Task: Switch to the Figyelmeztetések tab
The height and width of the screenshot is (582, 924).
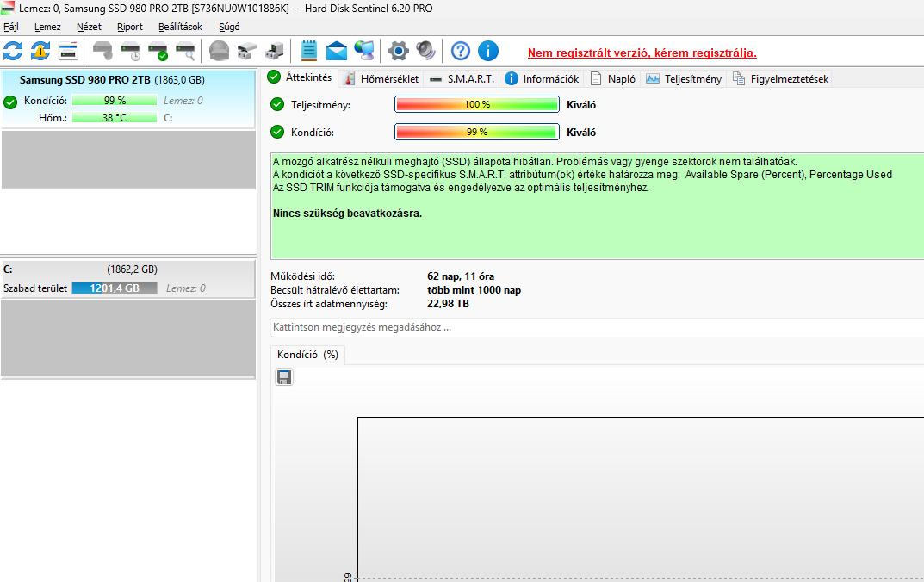Action: (x=780, y=78)
